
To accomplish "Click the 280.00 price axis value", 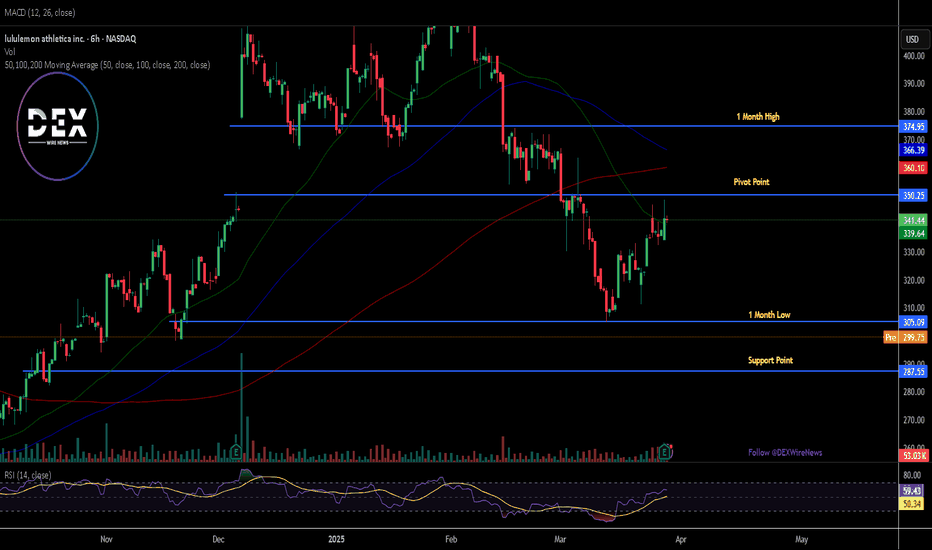I will point(914,392).
